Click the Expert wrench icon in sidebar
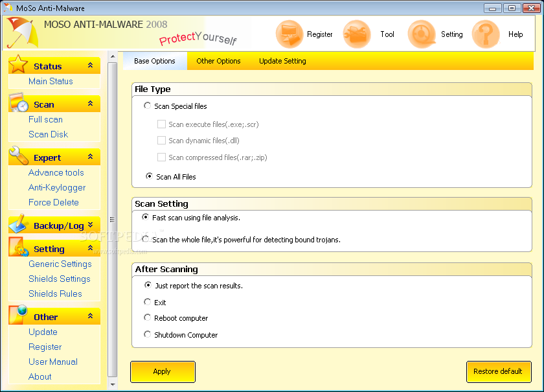The image size is (544, 392). (18, 156)
